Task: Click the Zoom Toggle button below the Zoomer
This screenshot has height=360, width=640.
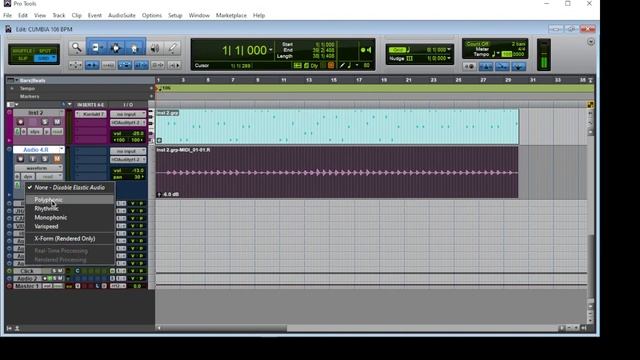Action: coord(76,65)
